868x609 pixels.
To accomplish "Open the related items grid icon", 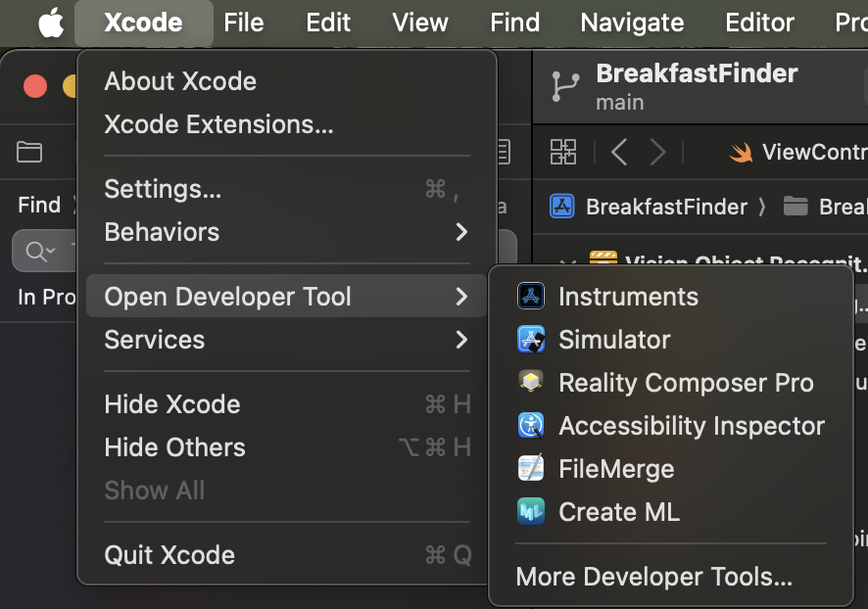I will [x=563, y=152].
